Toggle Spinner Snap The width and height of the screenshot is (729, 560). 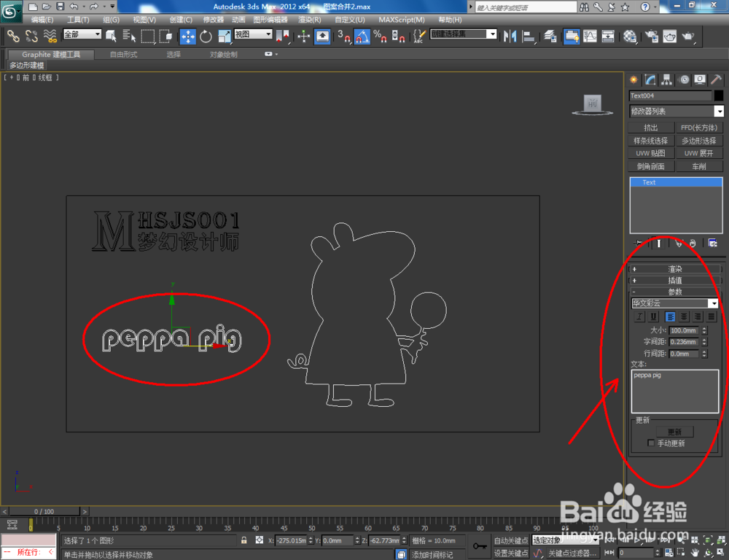[398, 36]
